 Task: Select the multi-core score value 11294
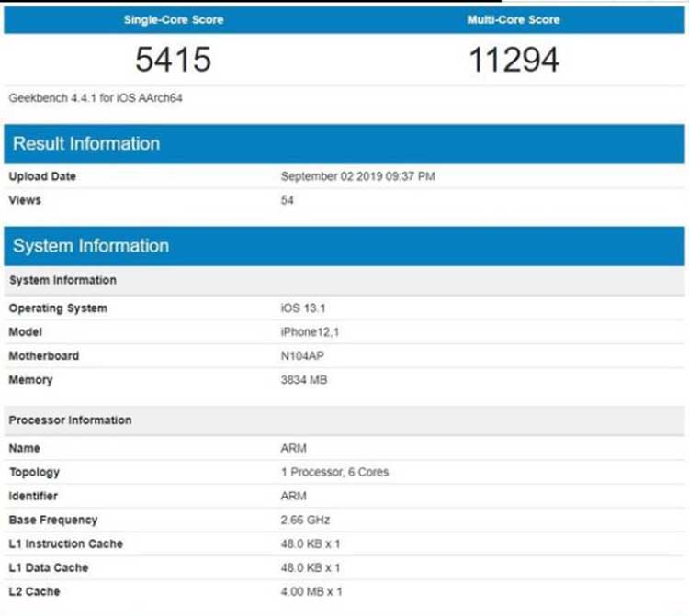[x=514, y=60]
